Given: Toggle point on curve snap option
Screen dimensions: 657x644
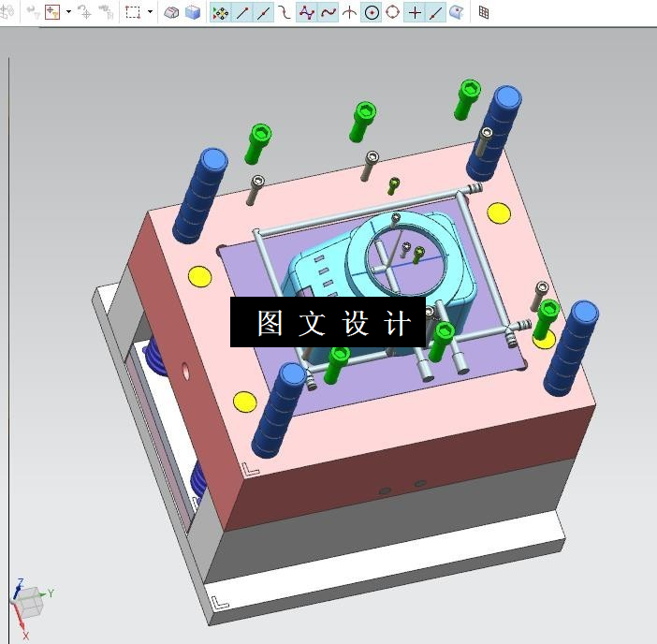Looking at the screenshot, I should pyautogui.click(x=436, y=12).
